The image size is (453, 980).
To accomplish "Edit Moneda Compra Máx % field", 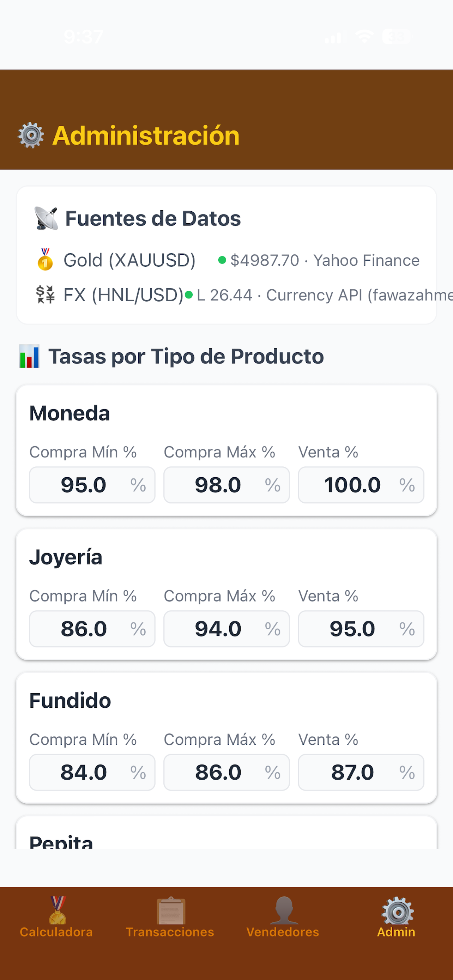I will click(x=227, y=485).
